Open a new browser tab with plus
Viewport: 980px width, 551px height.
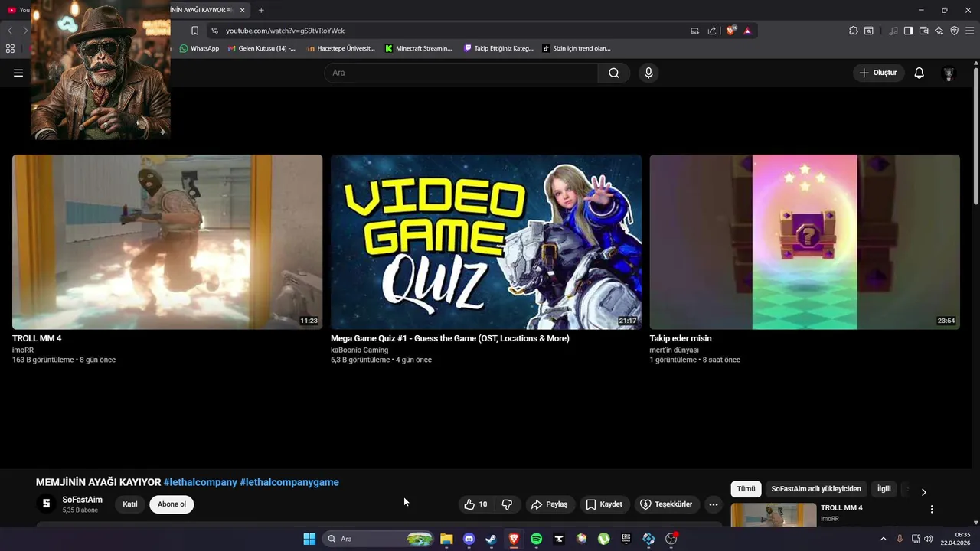click(x=261, y=10)
